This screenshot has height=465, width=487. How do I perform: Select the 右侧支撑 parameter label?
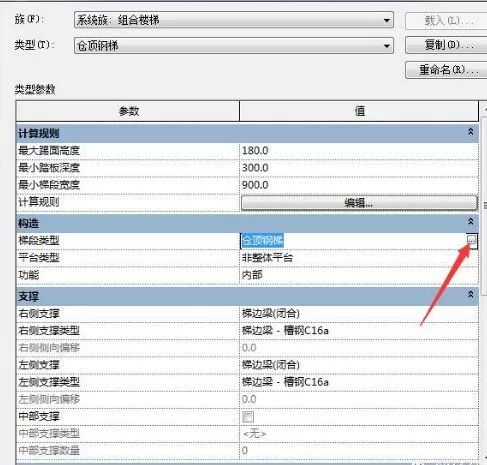point(39,314)
